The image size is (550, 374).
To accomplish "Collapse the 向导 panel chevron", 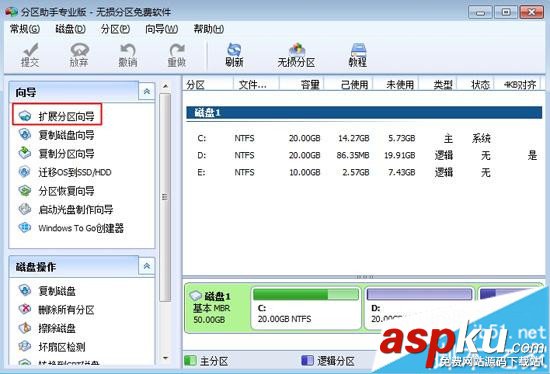I will click(x=147, y=92).
